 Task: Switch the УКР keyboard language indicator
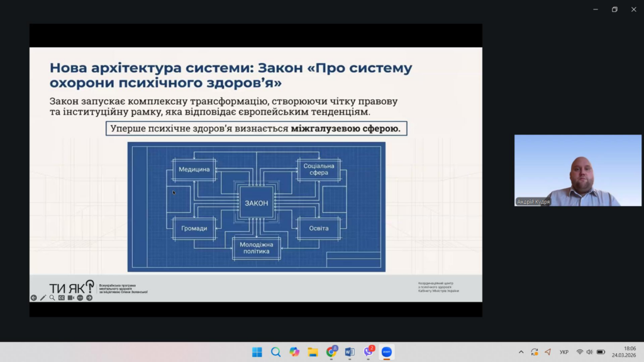click(x=564, y=352)
